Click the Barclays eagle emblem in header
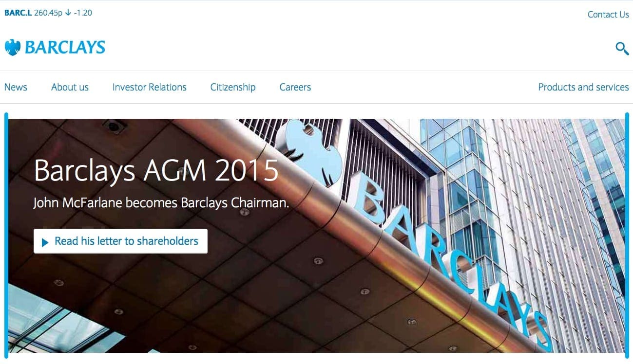The width and height of the screenshot is (633, 364). tap(13, 47)
